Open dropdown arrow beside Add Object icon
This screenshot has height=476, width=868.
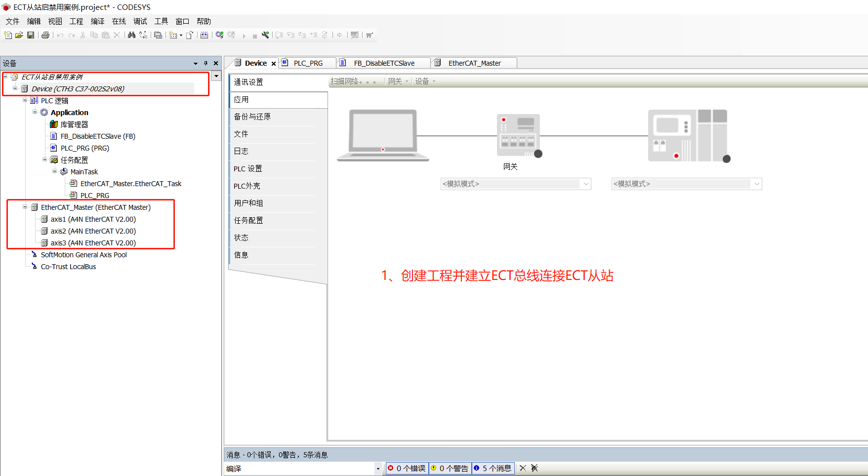181,36
